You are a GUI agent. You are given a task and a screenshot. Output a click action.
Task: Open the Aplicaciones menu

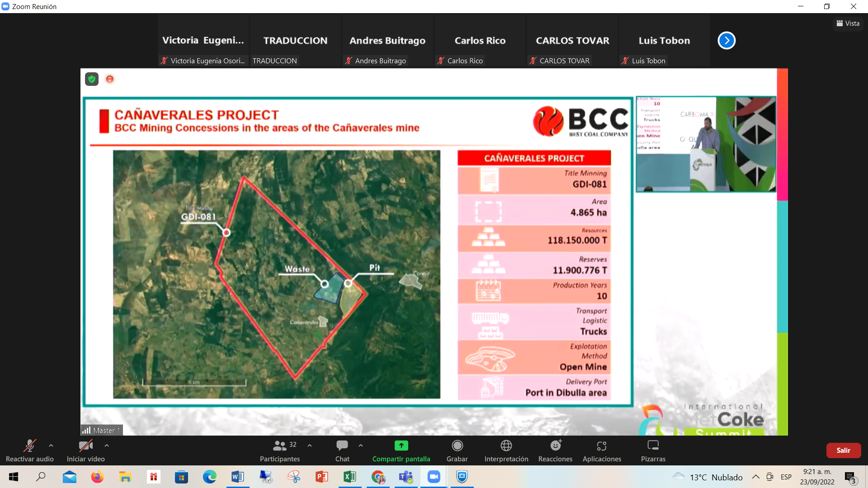click(x=602, y=450)
